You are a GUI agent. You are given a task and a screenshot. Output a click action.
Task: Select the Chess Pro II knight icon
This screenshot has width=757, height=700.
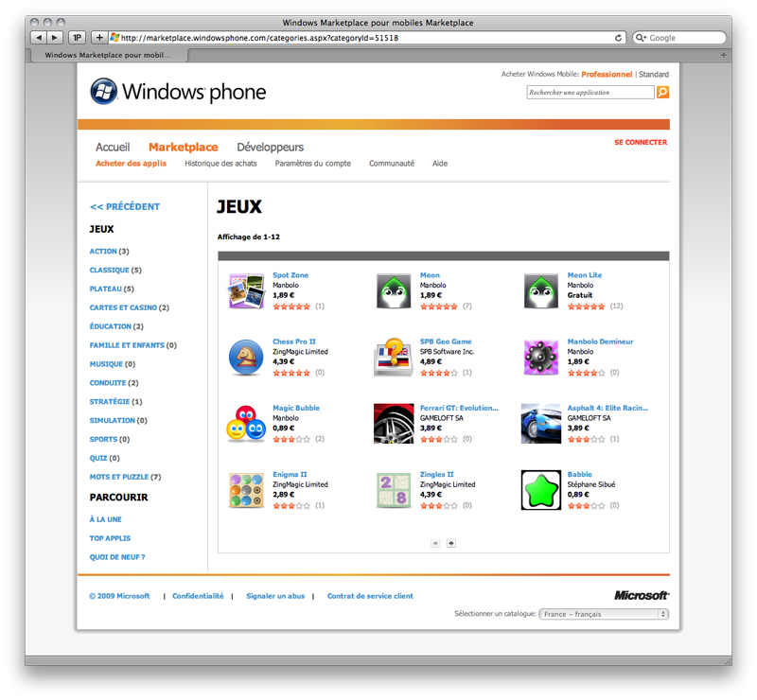[x=246, y=358]
